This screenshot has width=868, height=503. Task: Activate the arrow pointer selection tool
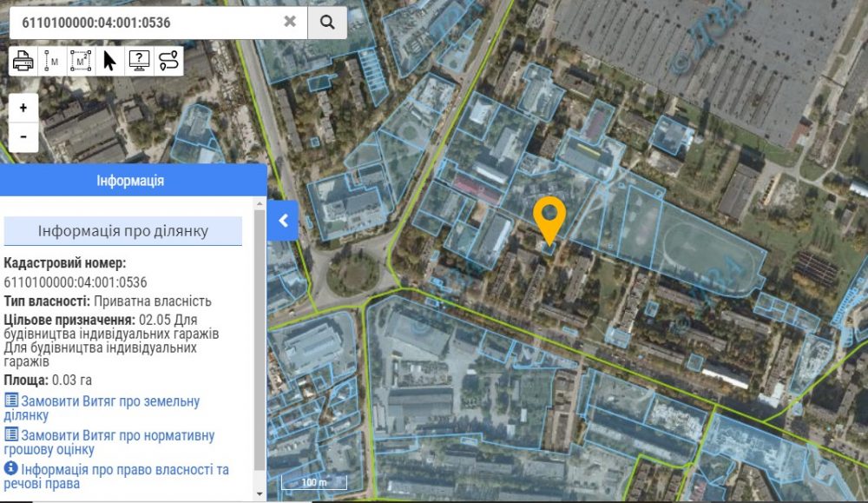pyautogui.click(x=110, y=61)
